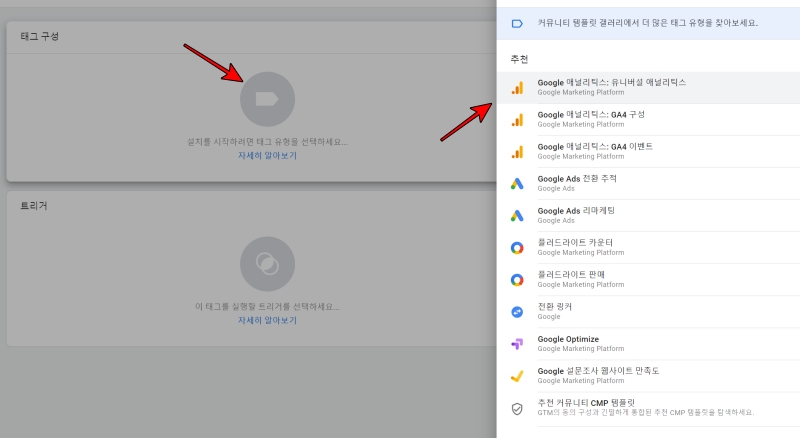
Task: Open 자세히 알아보기 link under 트리거
Action: [267, 320]
